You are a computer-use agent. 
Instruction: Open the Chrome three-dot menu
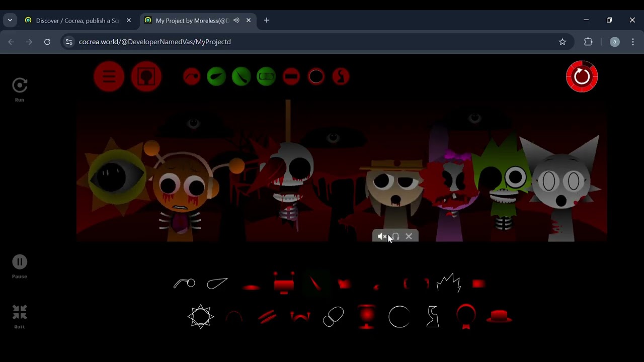633,42
